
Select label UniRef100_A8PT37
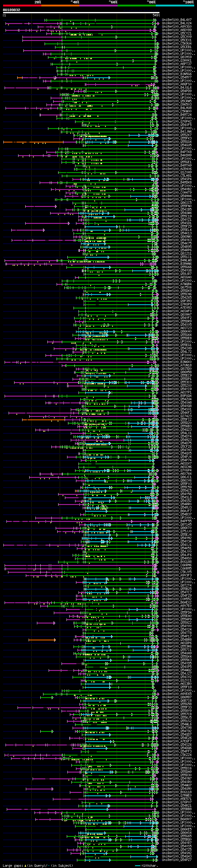[x=177, y=64]
